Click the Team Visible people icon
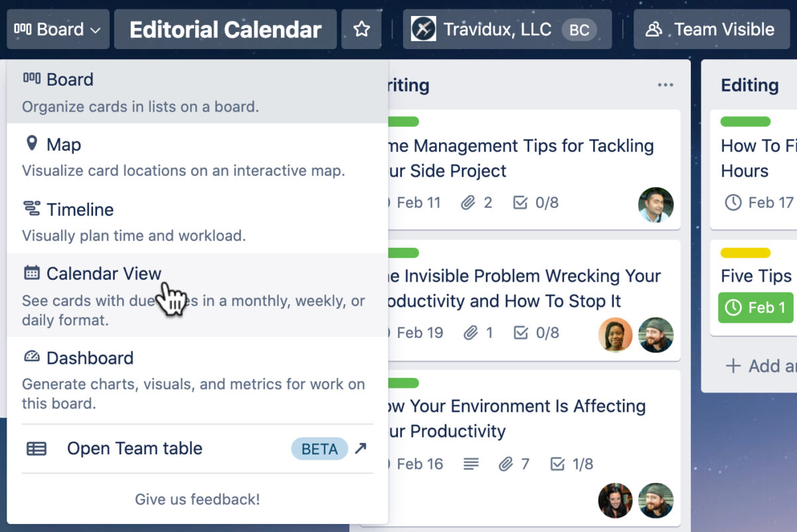Screen dimensions: 797x532 [x=654, y=29]
